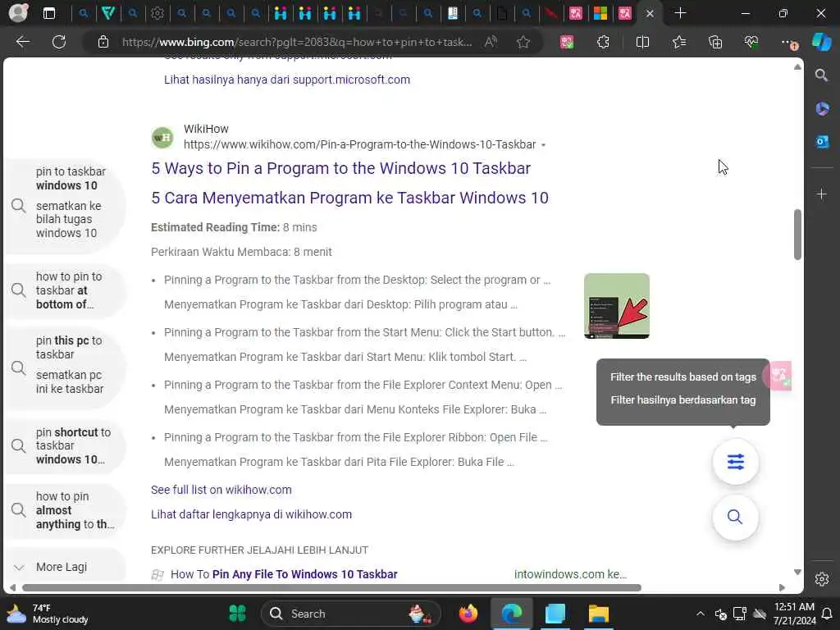
Task: Open the WikiHow result thumbnail image
Action: coord(617,306)
